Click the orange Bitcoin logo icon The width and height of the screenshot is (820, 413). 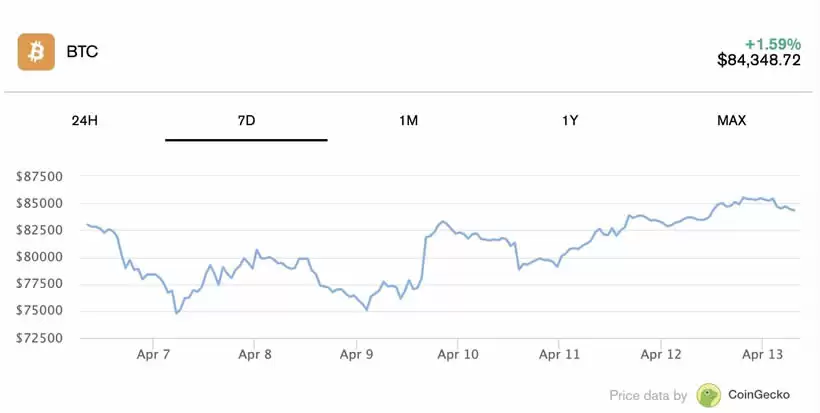click(x=36, y=52)
